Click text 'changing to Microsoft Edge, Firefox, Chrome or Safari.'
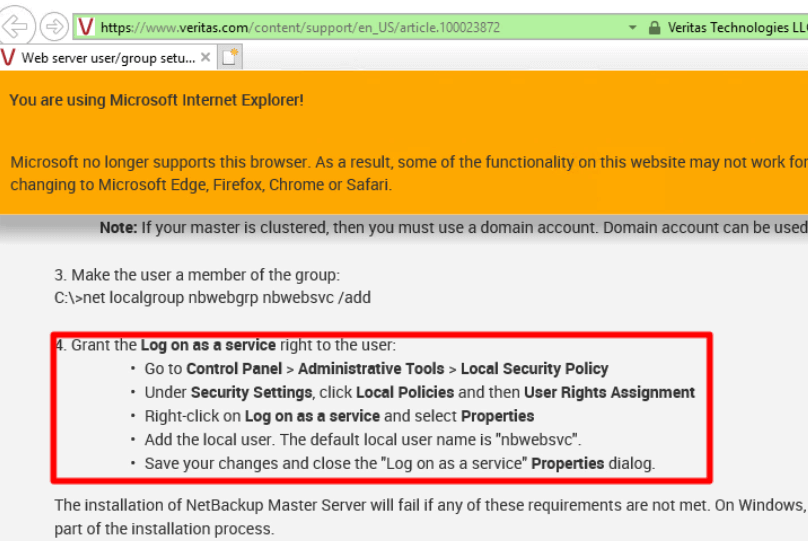Screen dimensions: 808x541 201,184
